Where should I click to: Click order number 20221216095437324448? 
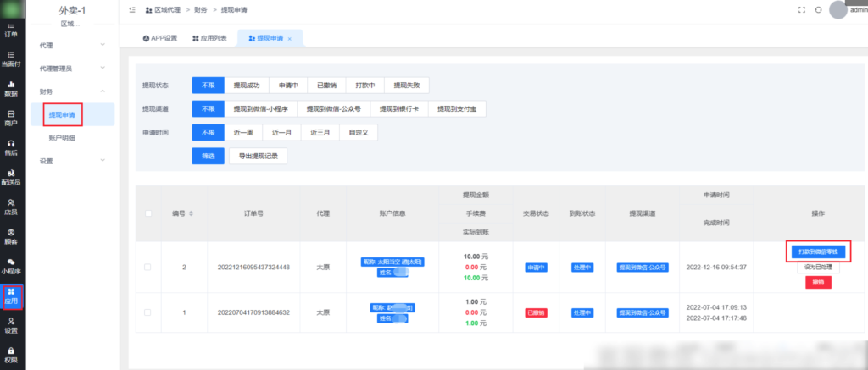click(x=253, y=268)
